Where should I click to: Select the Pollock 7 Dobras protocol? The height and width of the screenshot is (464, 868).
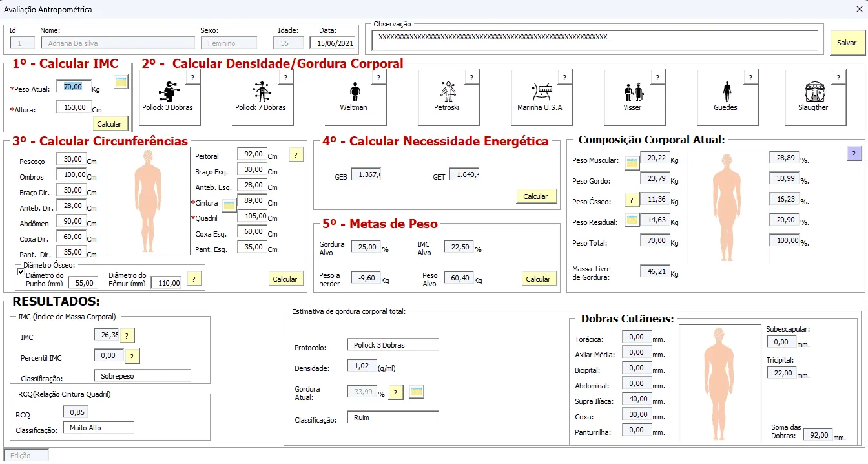pos(263,98)
